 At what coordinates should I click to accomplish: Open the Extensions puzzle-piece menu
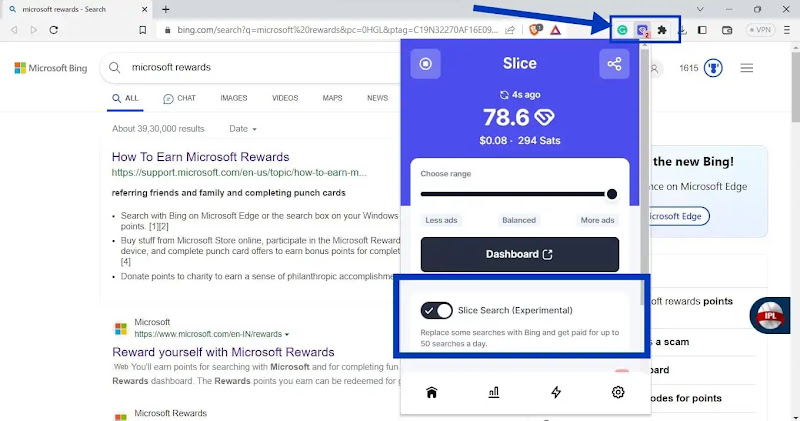click(662, 30)
